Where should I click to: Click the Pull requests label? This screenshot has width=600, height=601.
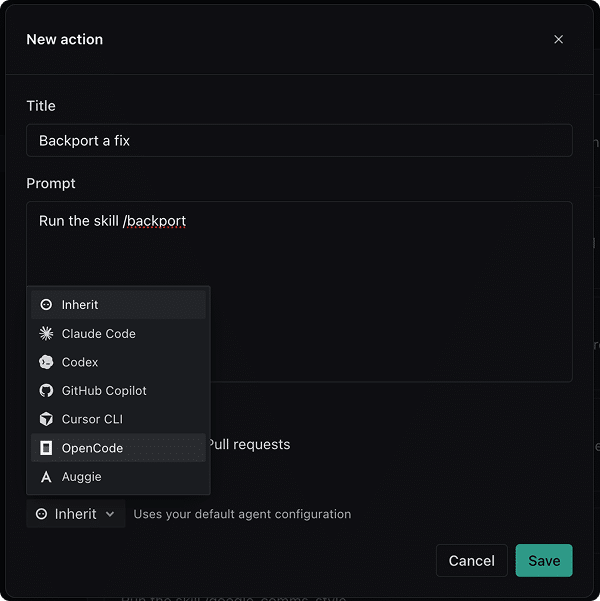coord(249,445)
